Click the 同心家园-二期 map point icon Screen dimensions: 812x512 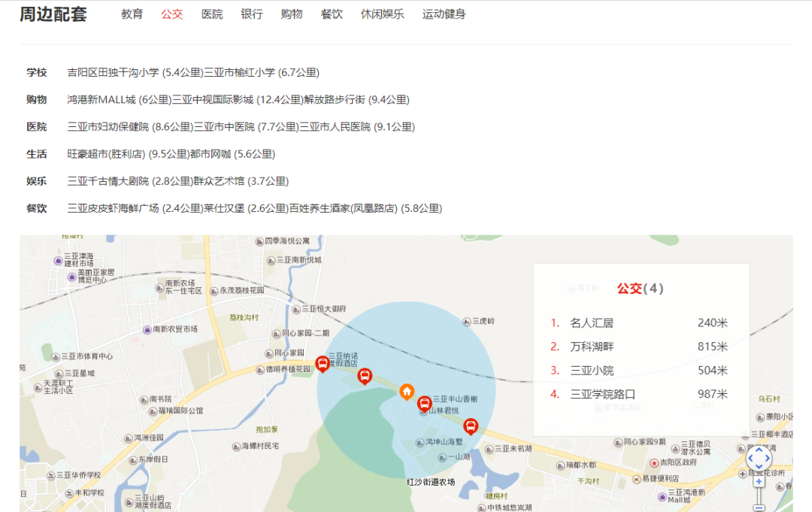[x=277, y=334]
